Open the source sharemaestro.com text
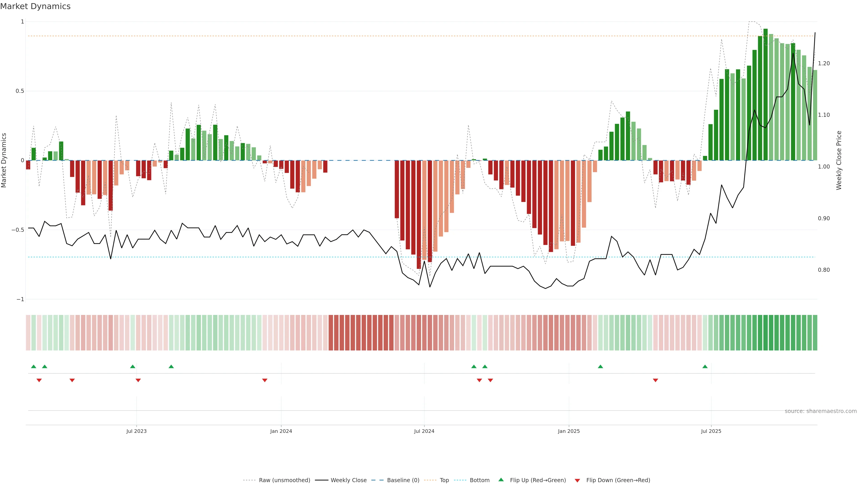Screen dimensions: 868x488 tap(821, 411)
